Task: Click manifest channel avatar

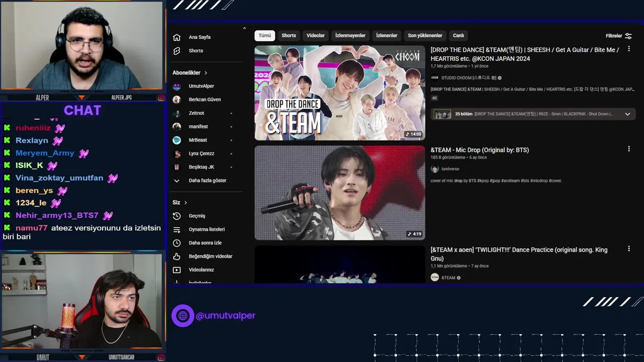Action: (177, 127)
